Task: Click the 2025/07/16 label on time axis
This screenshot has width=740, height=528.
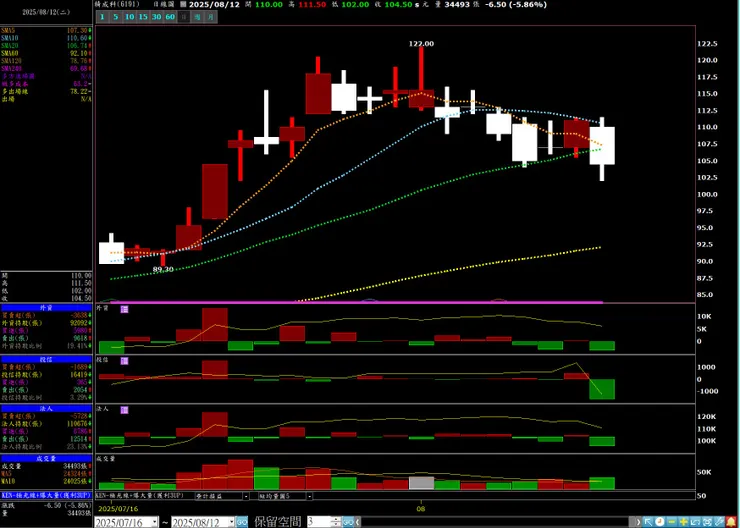Action: [x=118, y=509]
